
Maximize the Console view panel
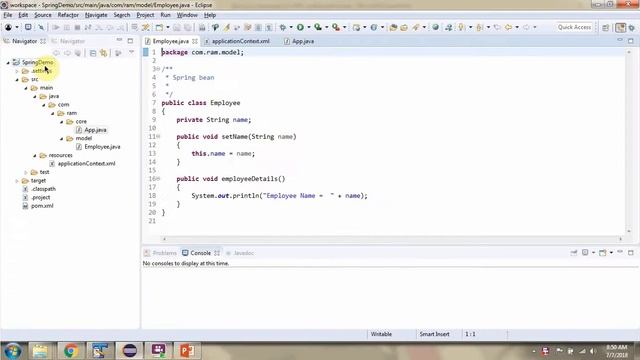[631, 253]
